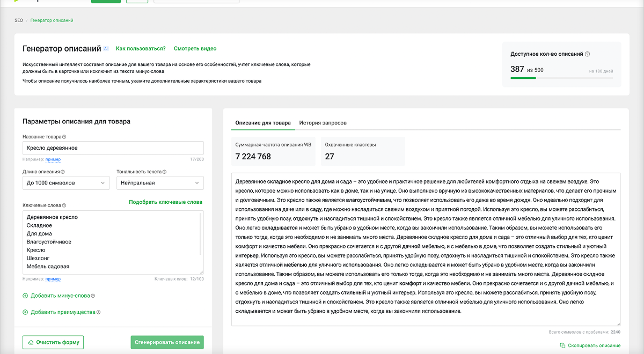Click the resize handle of the keywords box
This screenshot has width=644, height=354.
click(201, 272)
